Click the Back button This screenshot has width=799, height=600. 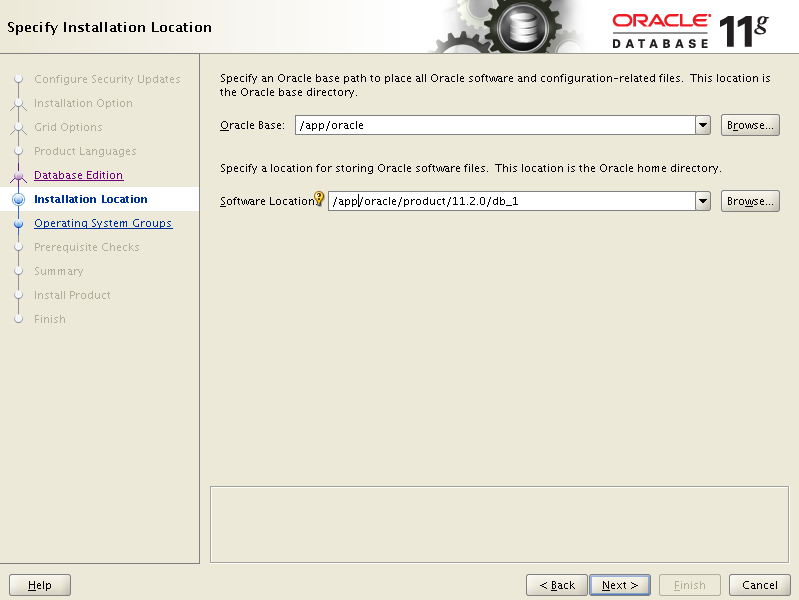556,585
